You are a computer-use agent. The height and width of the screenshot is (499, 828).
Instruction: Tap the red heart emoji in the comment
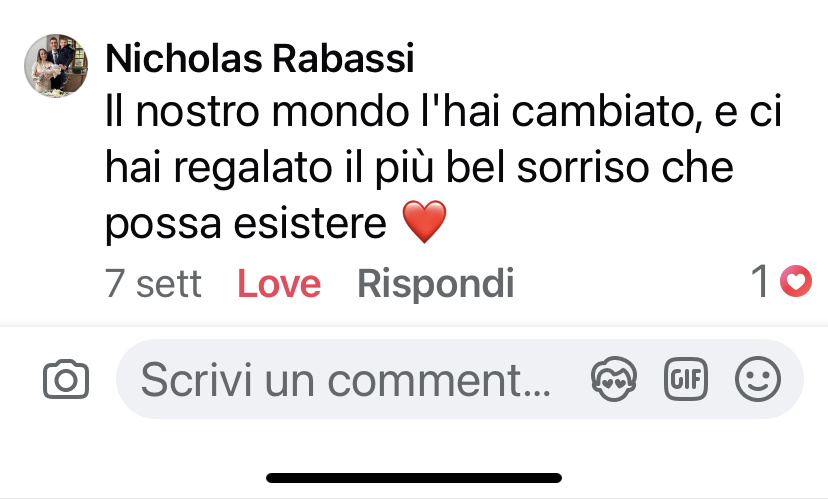point(424,222)
